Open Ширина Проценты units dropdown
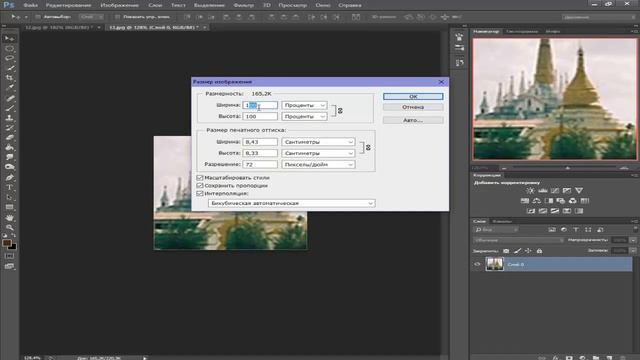 304,105
